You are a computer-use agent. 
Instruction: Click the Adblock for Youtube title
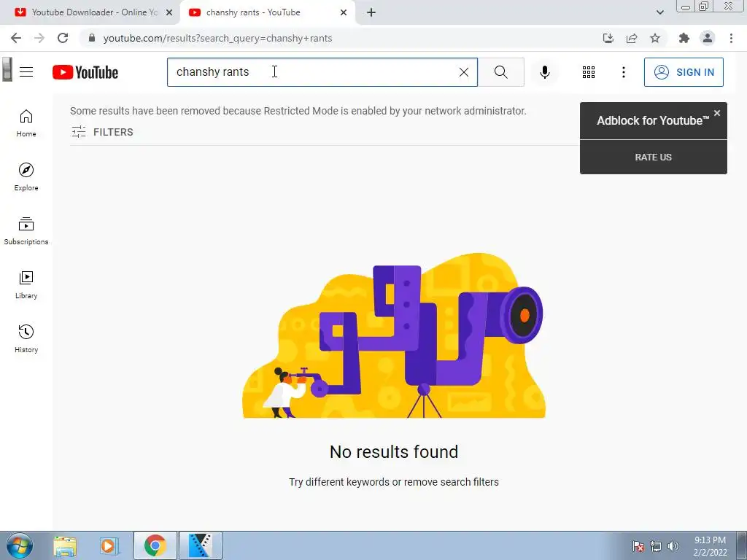coord(653,120)
